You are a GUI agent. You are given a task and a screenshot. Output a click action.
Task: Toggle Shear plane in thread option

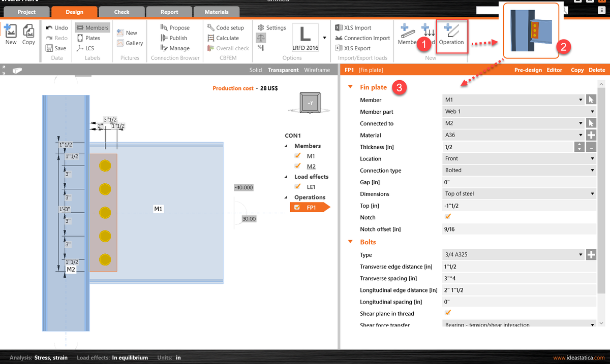click(x=448, y=313)
